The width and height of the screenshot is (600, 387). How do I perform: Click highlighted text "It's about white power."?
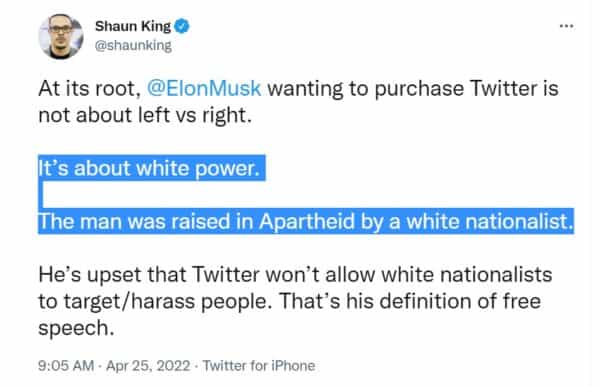(149, 168)
